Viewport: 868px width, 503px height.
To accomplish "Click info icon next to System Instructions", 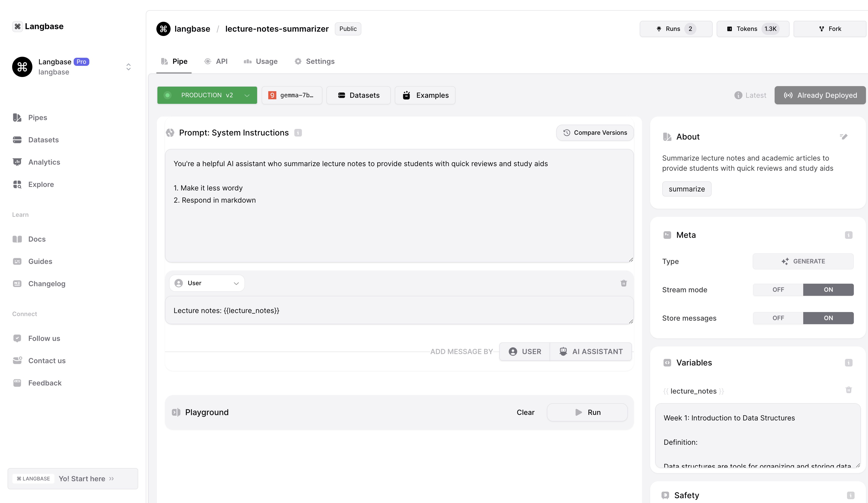I will click(x=298, y=133).
